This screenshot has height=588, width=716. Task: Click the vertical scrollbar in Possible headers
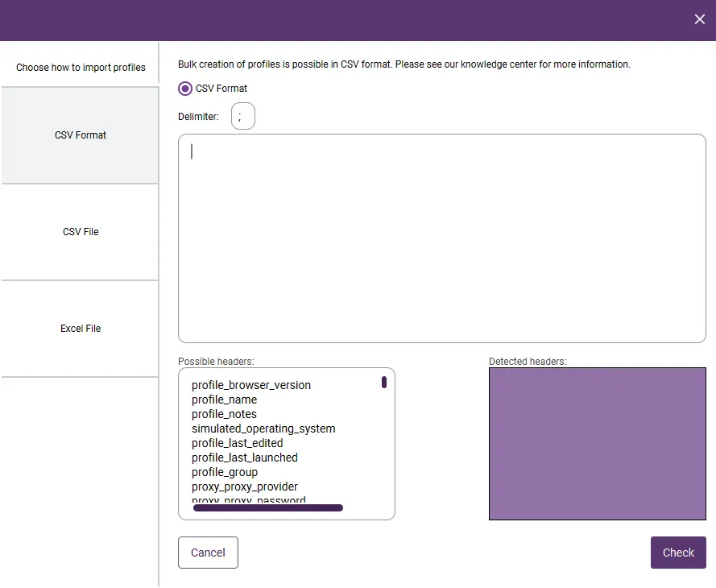384,381
